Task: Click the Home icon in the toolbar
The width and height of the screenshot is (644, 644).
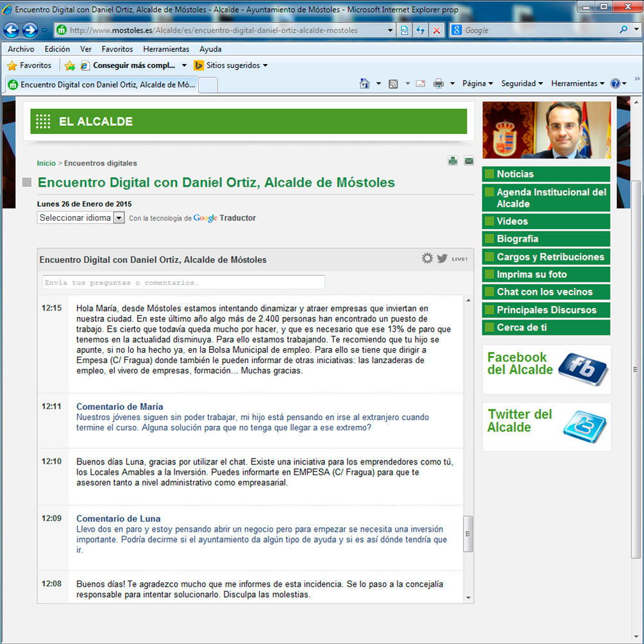Action: (363, 84)
